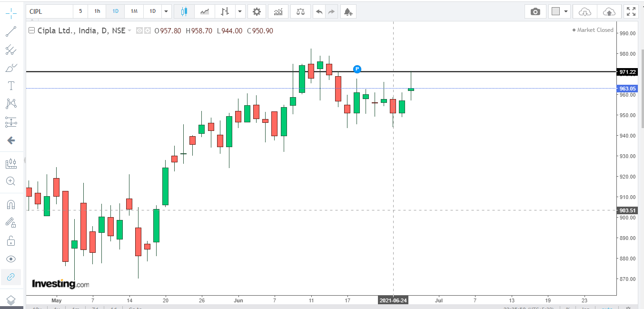This screenshot has width=644, height=309.
Task: Click the undo arrow in the toolbar
Action: [x=319, y=11]
